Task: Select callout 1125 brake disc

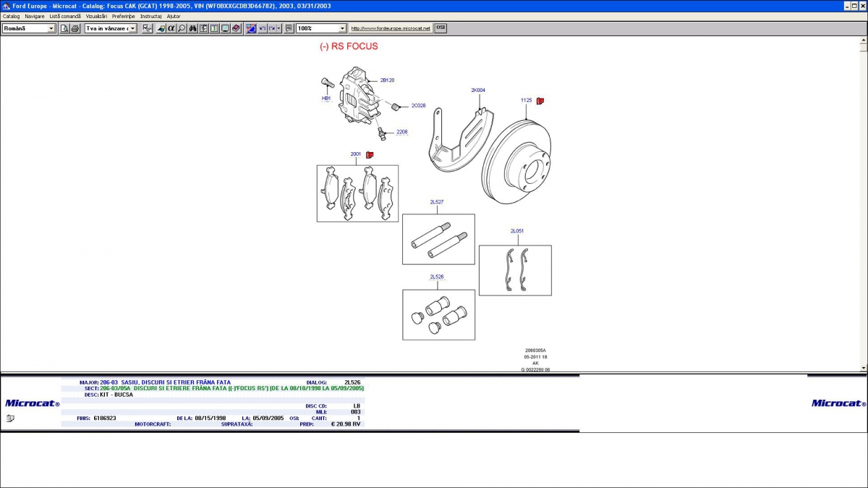Action: [526, 101]
